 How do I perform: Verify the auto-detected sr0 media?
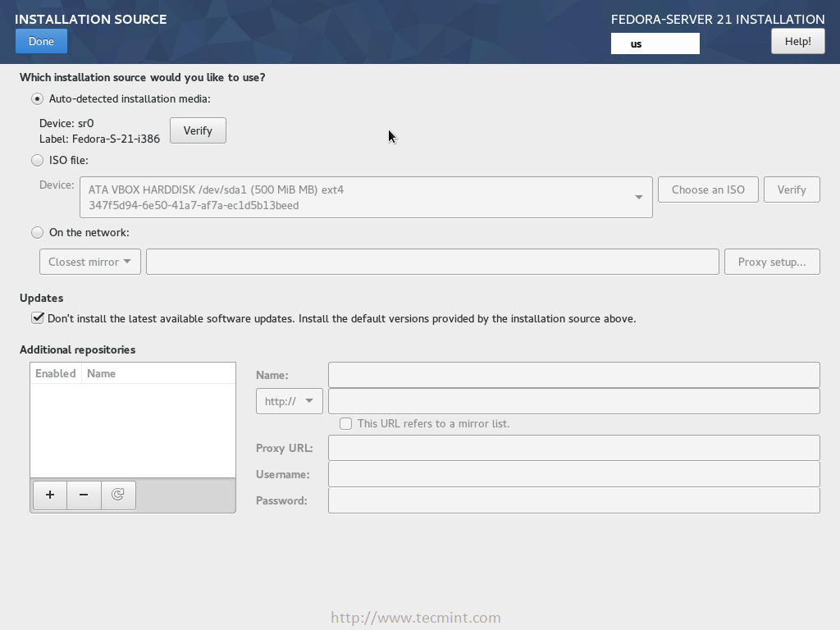[x=198, y=130]
